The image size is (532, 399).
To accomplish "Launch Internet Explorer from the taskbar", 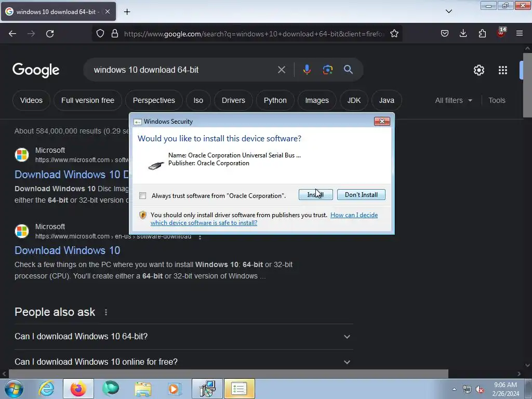I will [46, 389].
